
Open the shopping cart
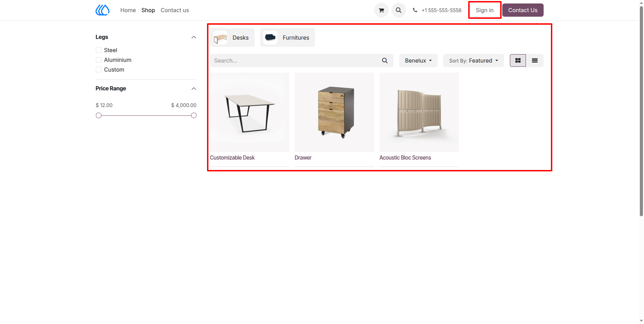(381, 10)
